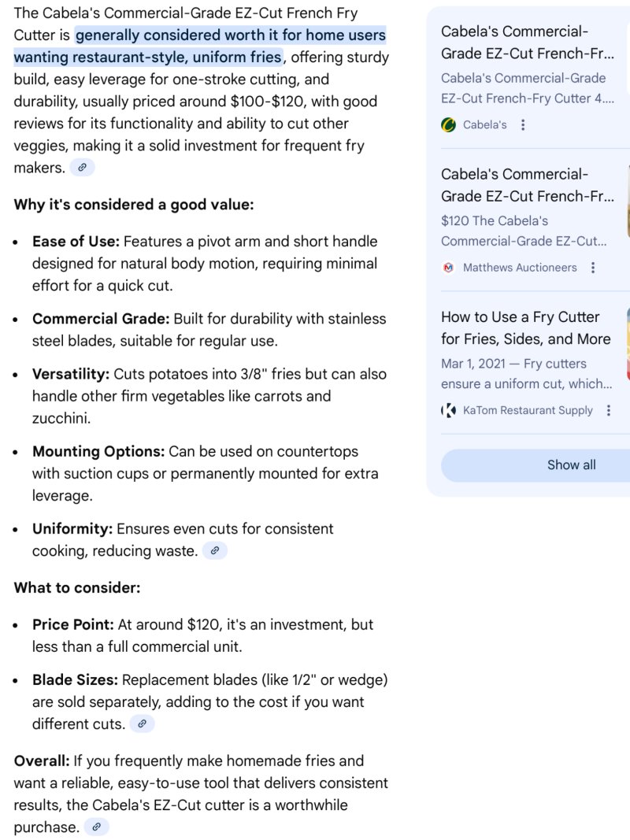Click the Cabela's source favicon
630x840 pixels.
449,124
